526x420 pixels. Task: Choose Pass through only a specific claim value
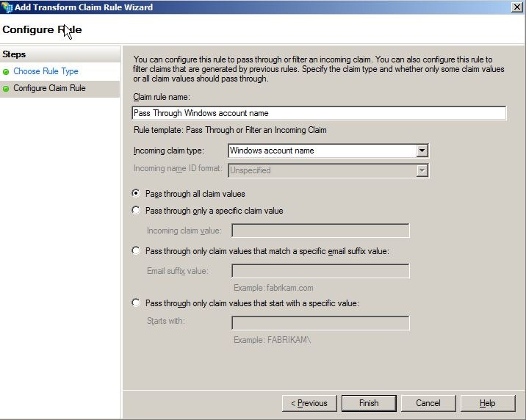(135, 211)
